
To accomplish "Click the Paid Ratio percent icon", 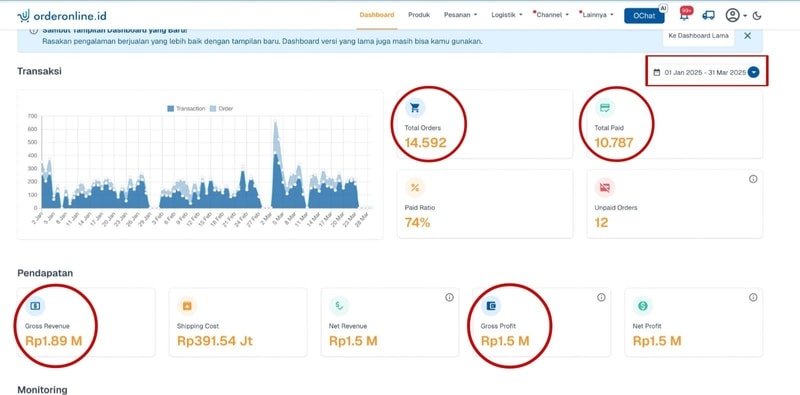I will pos(415,188).
